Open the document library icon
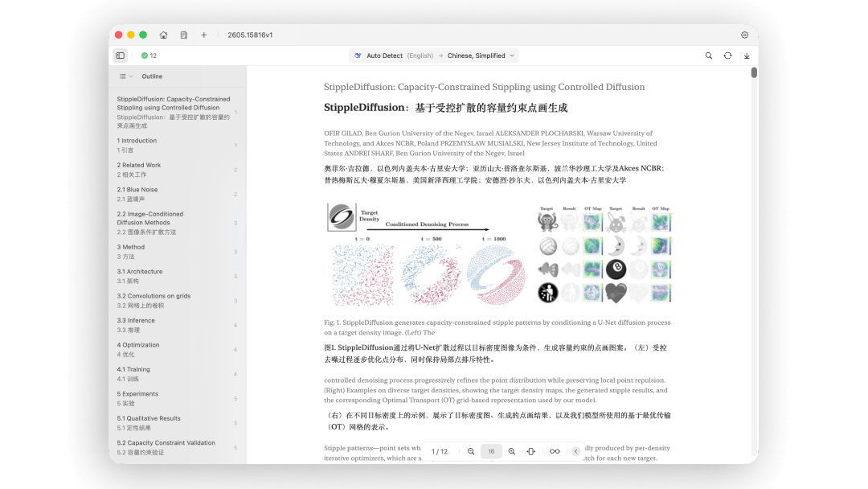This screenshot has width=868, height=489. (184, 35)
